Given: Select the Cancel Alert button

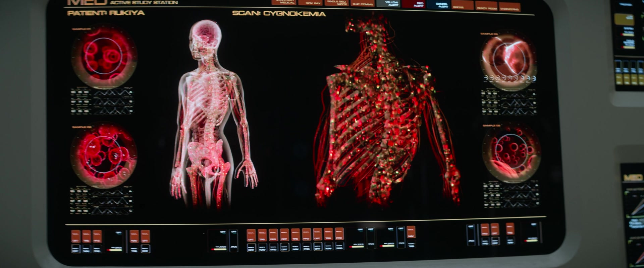Looking at the screenshot, I should coord(438,4).
